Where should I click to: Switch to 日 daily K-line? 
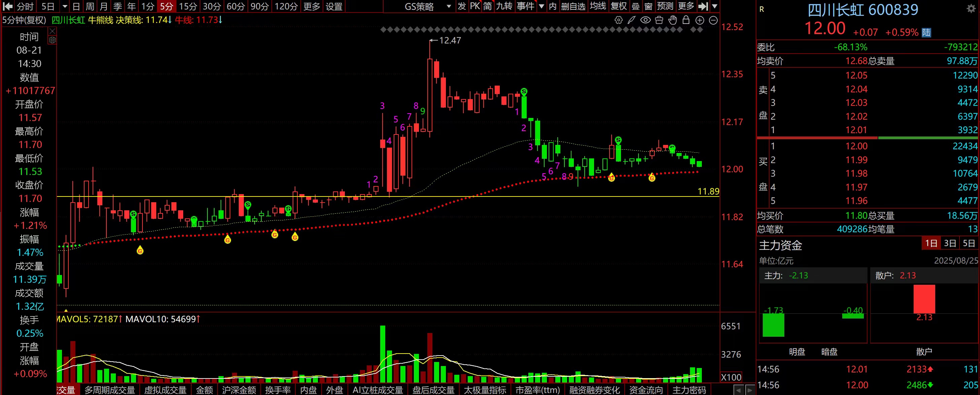(76, 6)
